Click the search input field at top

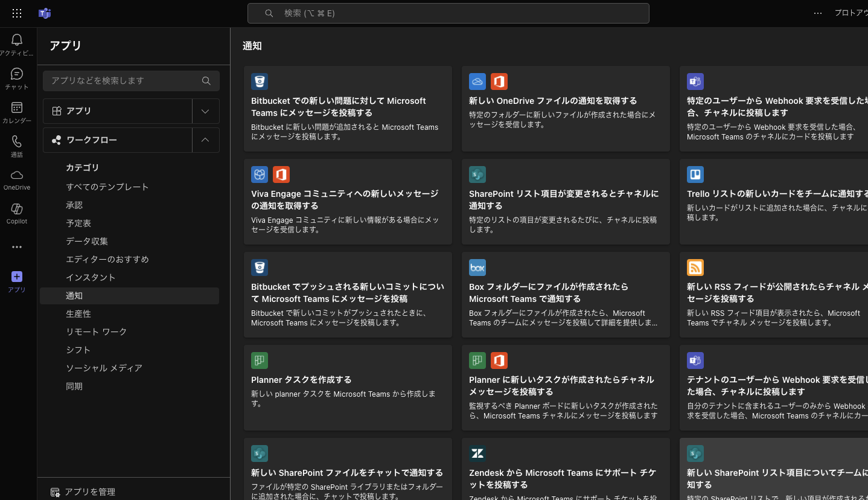(x=448, y=13)
